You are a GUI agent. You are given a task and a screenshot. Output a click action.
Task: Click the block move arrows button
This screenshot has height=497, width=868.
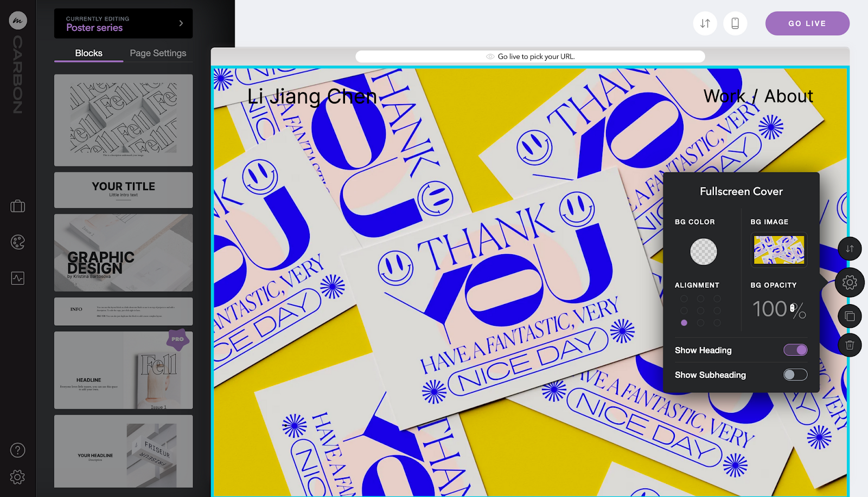tap(850, 249)
